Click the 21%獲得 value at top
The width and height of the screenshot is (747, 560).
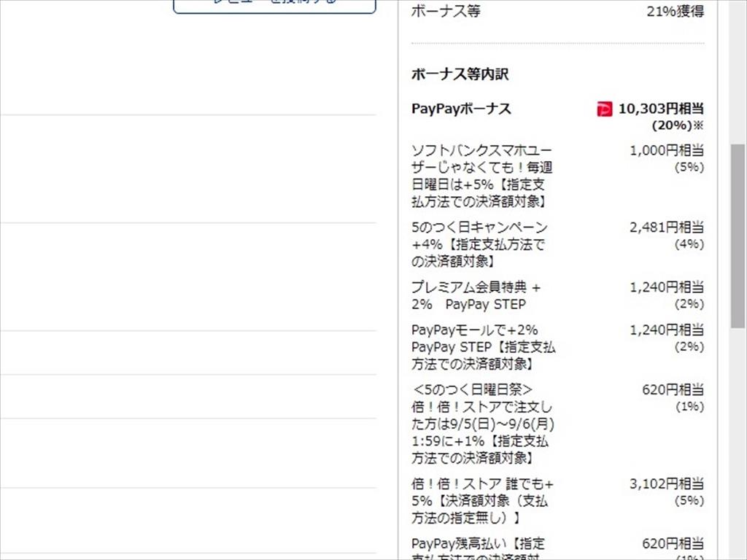click(x=675, y=11)
